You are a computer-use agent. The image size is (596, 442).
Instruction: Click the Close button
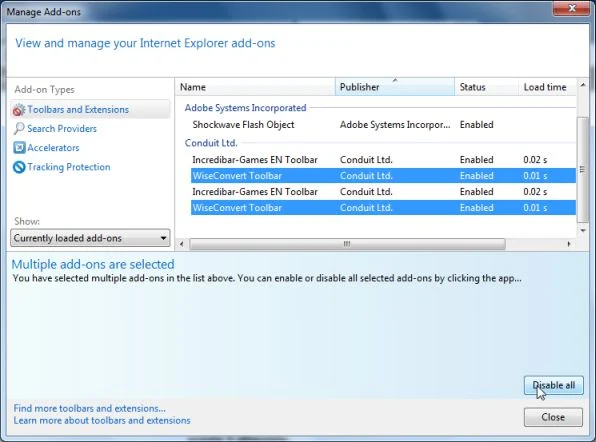point(553,417)
